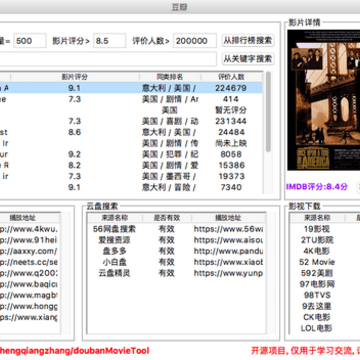Click 来源名称 header in 云盘搜索 table
Viewport: 360px width, 360px height.
115,218
